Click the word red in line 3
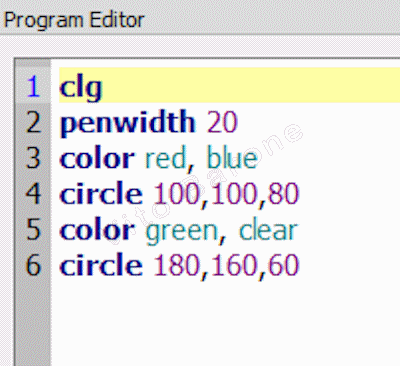The image size is (400, 366). click(x=165, y=158)
